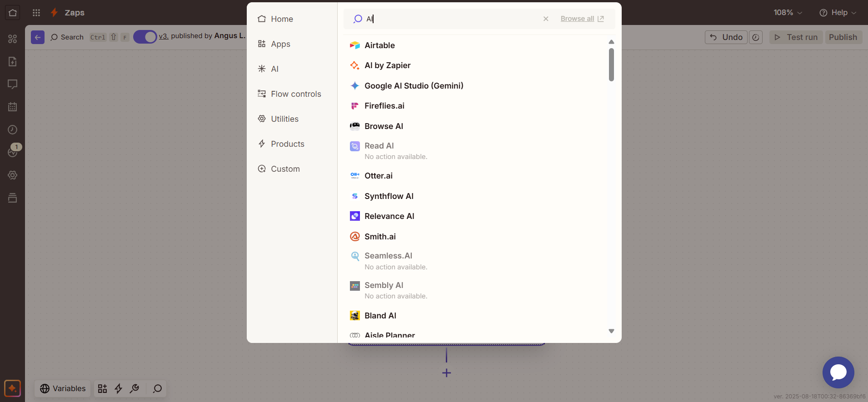868x402 pixels.
Task: Click the Variables button
Action: tap(63, 388)
